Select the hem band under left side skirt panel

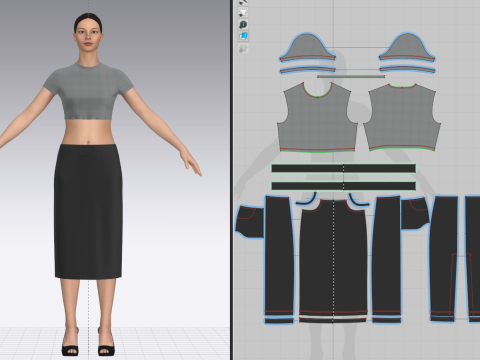point(279,321)
